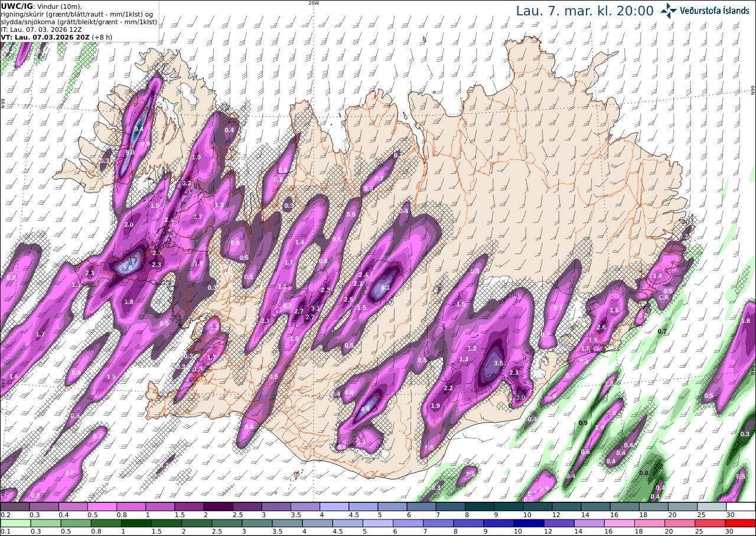
Task: Pick the upper legend white swatch labeled 30
Action: pyautogui.click(x=741, y=506)
